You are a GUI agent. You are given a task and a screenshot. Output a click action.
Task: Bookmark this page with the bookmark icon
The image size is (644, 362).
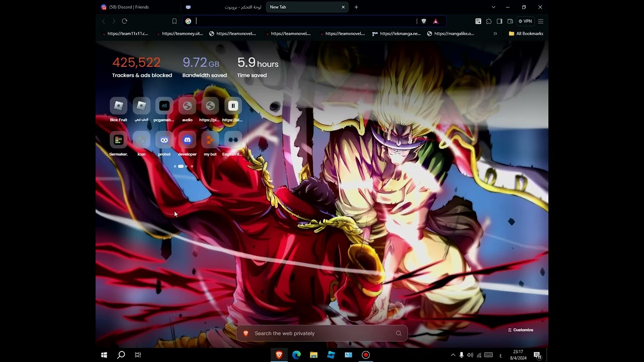pyautogui.click(x=175, y=21)
